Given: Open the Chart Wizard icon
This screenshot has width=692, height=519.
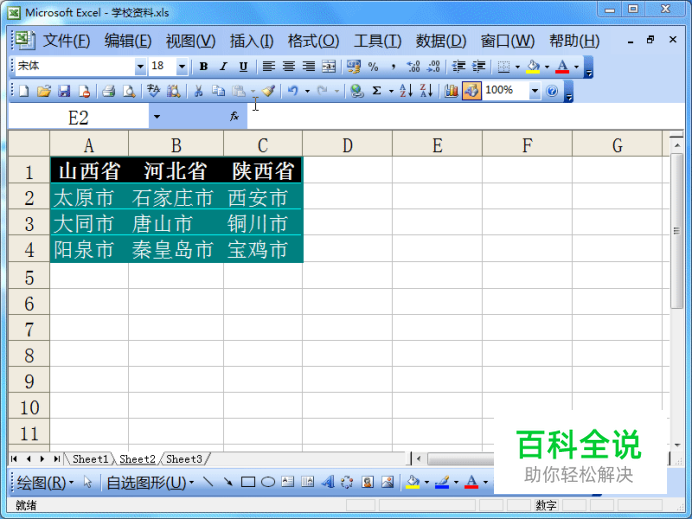Looking at the screenshot, I should pos(451,91).
